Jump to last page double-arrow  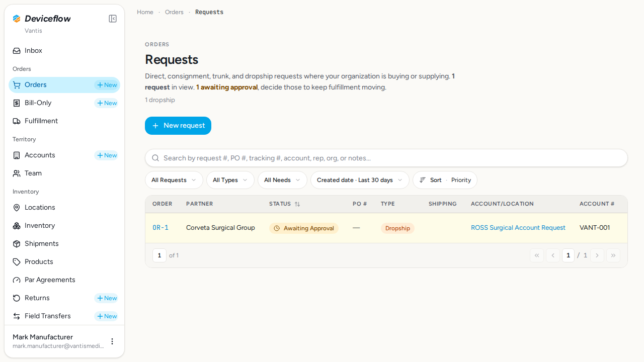(613, 255)
